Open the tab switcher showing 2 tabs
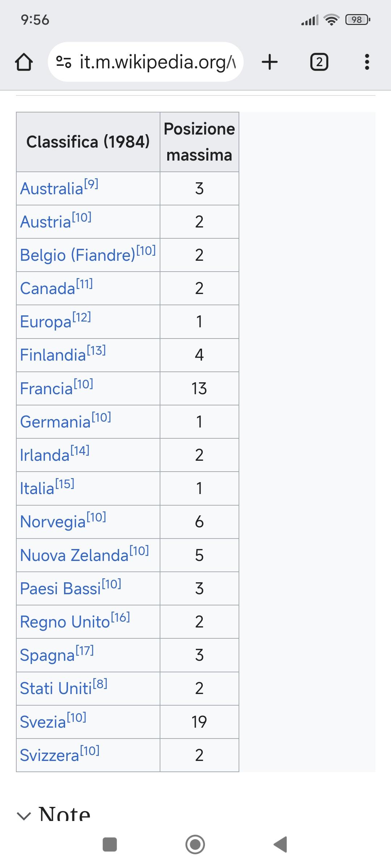 (x=319, y=62)
